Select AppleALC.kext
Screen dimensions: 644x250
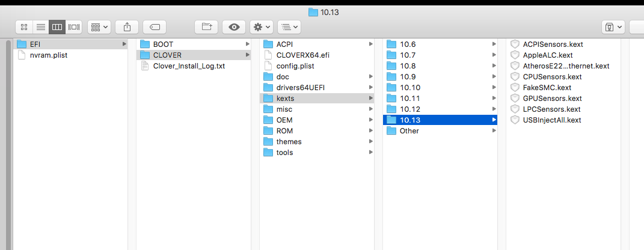click(563, 55)
